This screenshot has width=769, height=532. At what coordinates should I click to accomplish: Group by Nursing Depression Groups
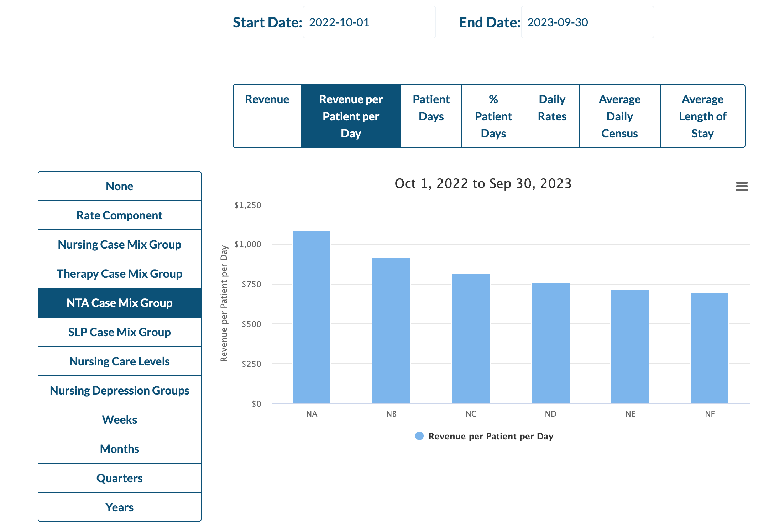pyautogui.click(x=120, y=391)
